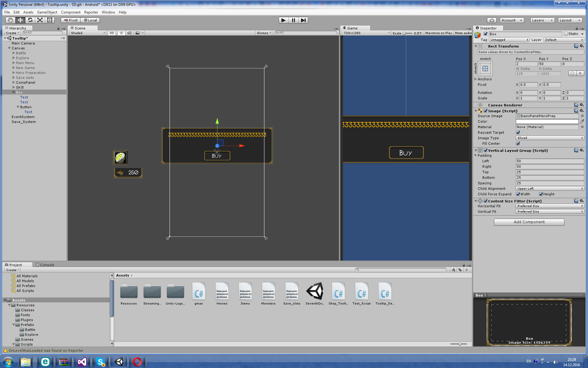Open Visual Studio from taskbar
This screenshot has width=588, height=368.
[82, 362]
